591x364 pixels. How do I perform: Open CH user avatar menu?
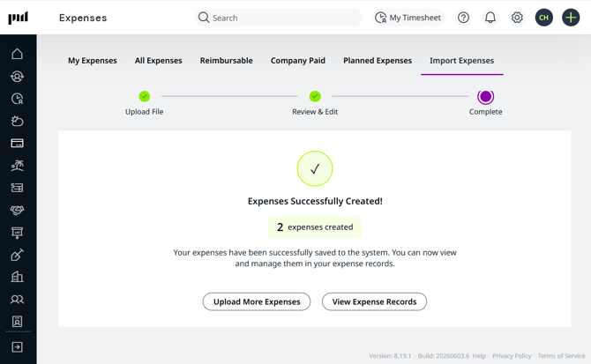[544, 18]
